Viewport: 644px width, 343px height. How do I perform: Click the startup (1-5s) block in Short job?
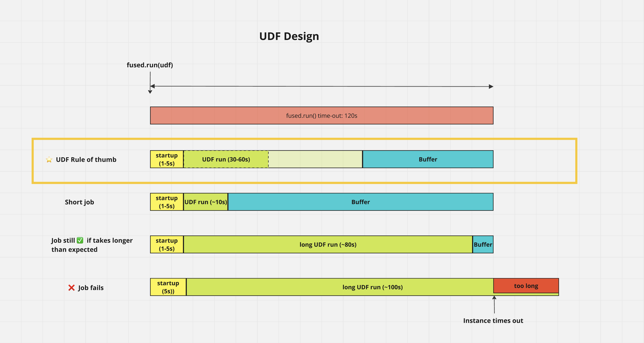point(167,202)
